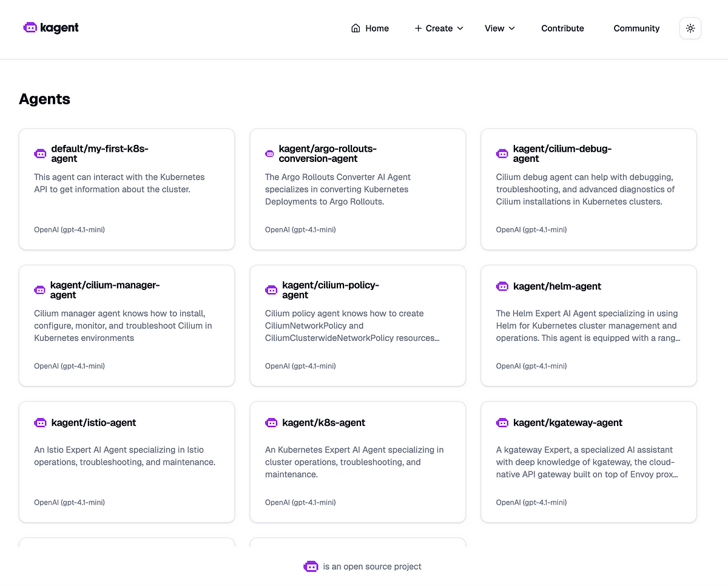The height and width of the screenshot is (586, 728).
Task: Click the robot icon of kagent/k8s-agent
Action: coord(271,422)
